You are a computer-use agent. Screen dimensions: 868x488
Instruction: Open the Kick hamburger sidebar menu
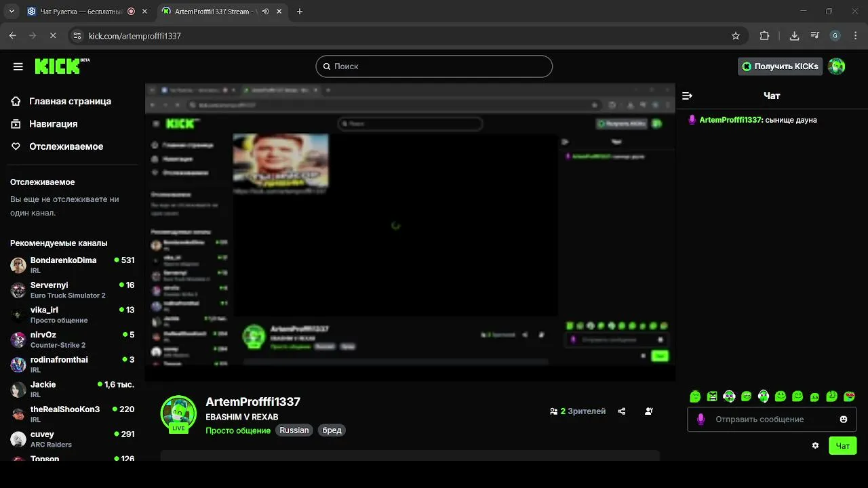(x=18, y=66)
